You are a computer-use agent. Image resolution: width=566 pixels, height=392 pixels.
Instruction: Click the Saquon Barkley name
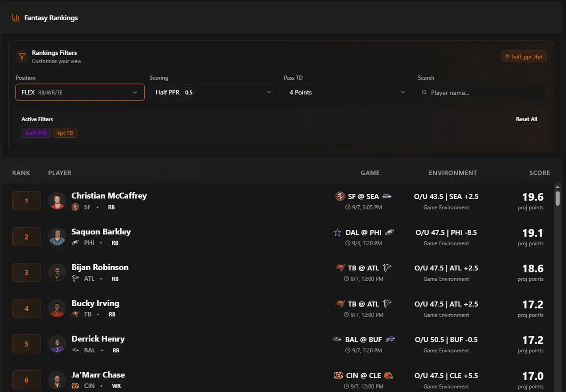pos(101,232)
